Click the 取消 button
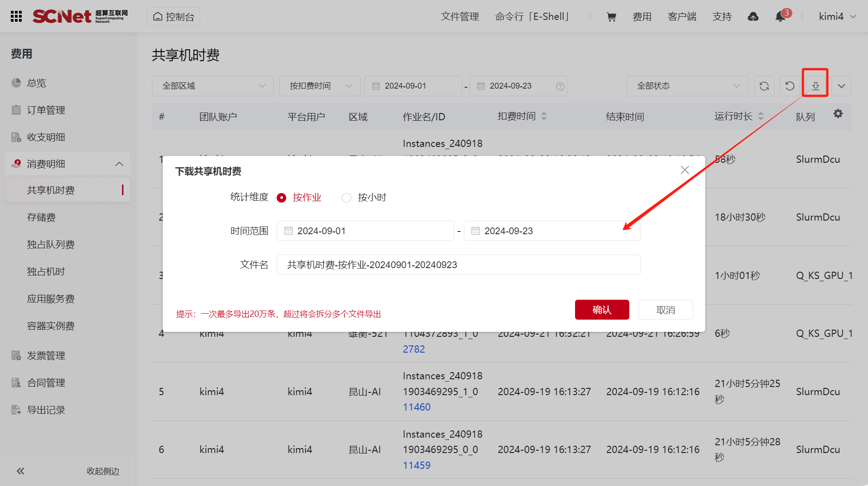Image resolution: width=868 pixels, height=486 pixels. [665, 310]
